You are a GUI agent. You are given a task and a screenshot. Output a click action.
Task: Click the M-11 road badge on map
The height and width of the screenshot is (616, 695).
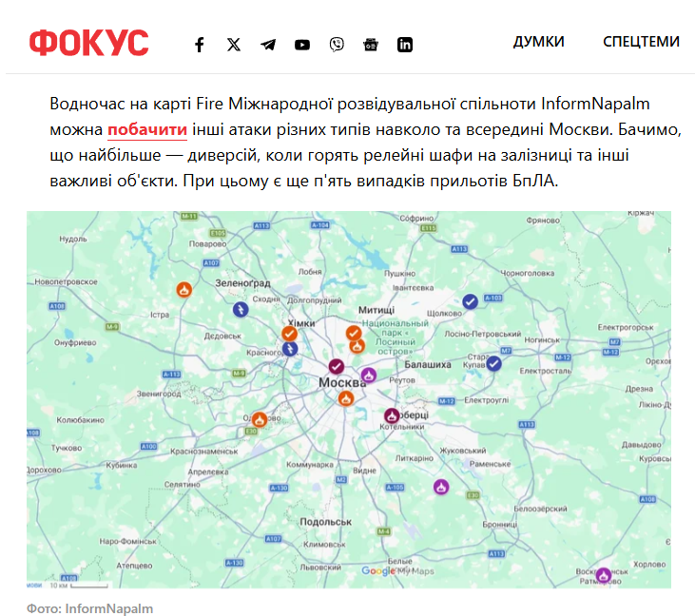point(189,216)
